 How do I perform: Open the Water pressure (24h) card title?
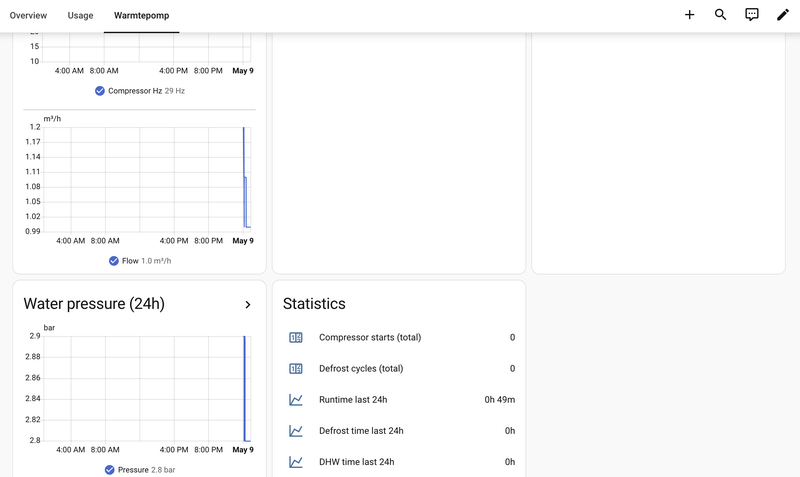click(x=94, y=304)
